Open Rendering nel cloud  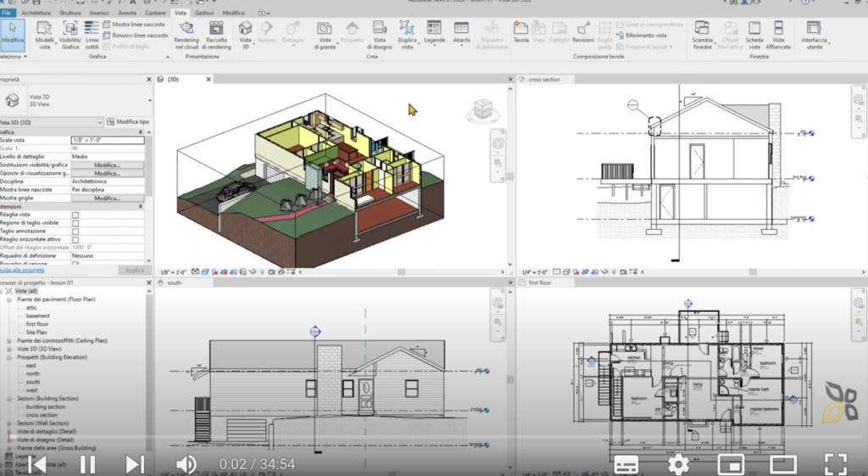click(x=186, y=36)
